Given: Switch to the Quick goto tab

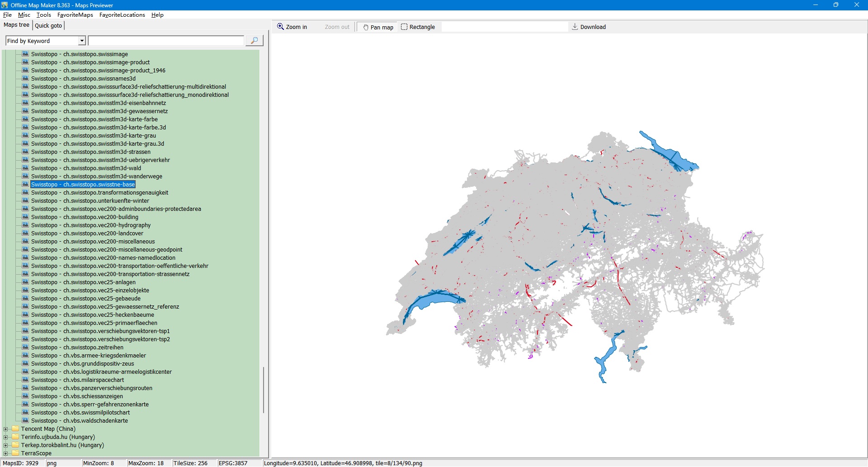Looking at the screenshot, I should click(48, 25).
